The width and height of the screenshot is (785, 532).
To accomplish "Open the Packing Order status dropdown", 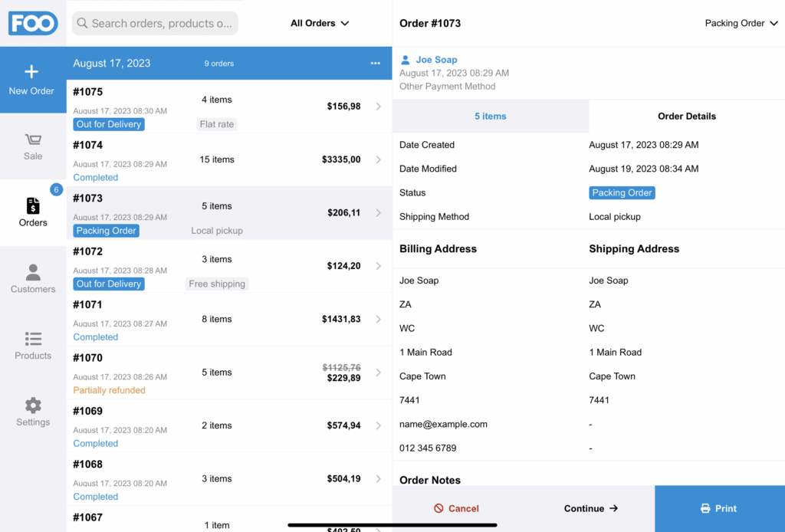I will point(741,23).
